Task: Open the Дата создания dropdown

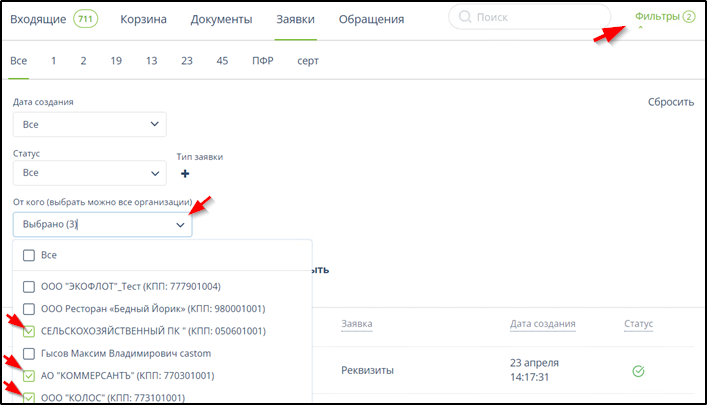Action: [89, 123]
